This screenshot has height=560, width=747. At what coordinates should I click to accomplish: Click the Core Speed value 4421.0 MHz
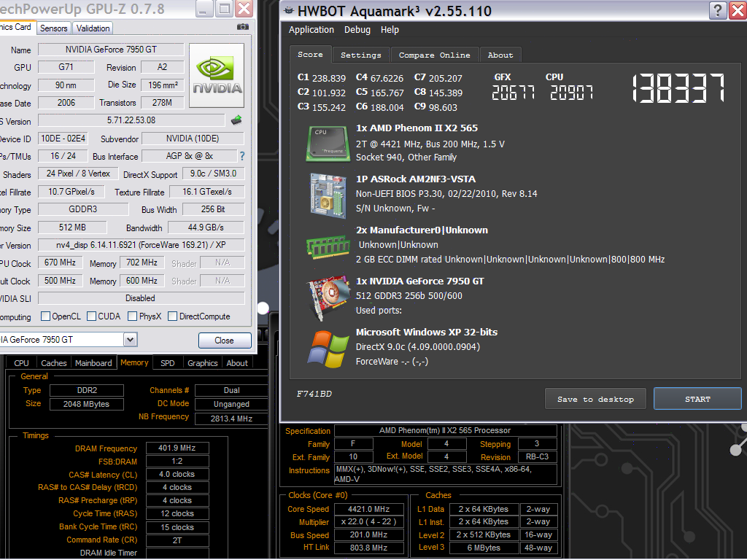point(368,509)
